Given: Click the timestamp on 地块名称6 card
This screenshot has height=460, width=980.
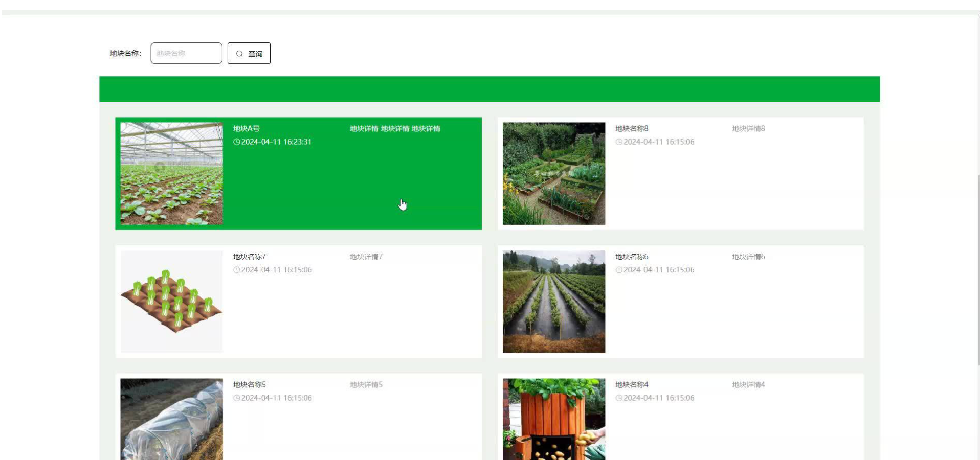Looking at the screenshot, I should point(659,270).
